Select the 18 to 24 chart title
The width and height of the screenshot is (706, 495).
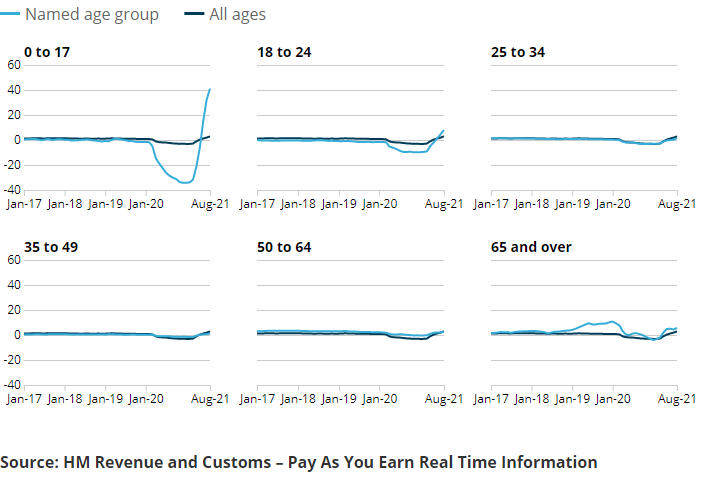[x=284, y=52]
